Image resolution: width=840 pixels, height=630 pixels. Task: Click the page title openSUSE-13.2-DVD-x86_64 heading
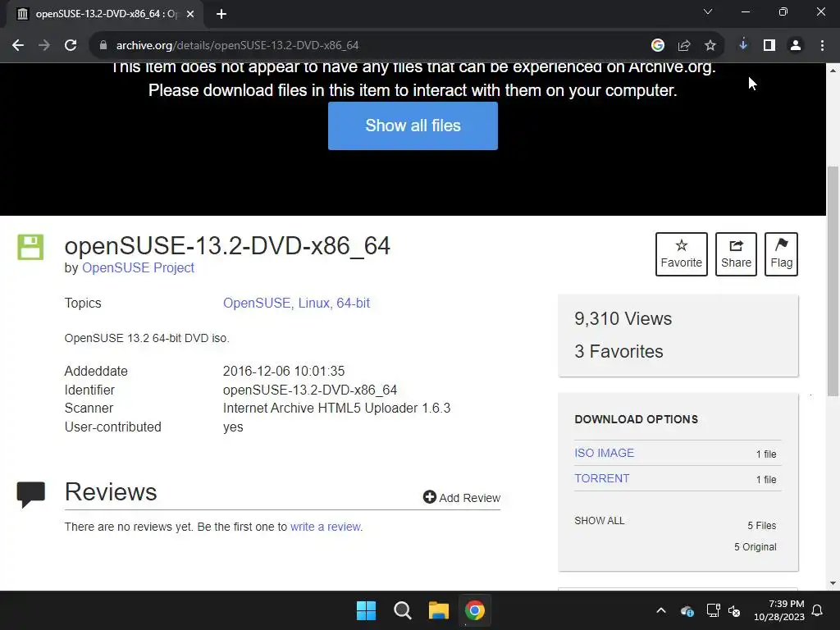pos(228,246)
